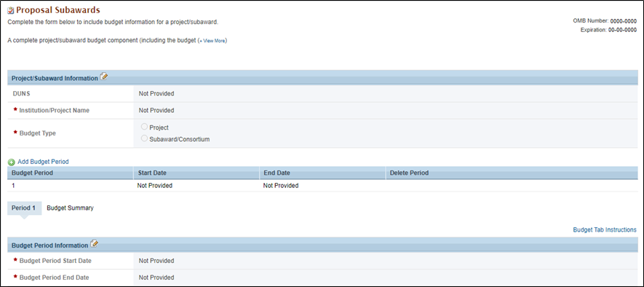Click the OMB Number 0000-0000 text
644x287 pixels.
tap(605, 20)
